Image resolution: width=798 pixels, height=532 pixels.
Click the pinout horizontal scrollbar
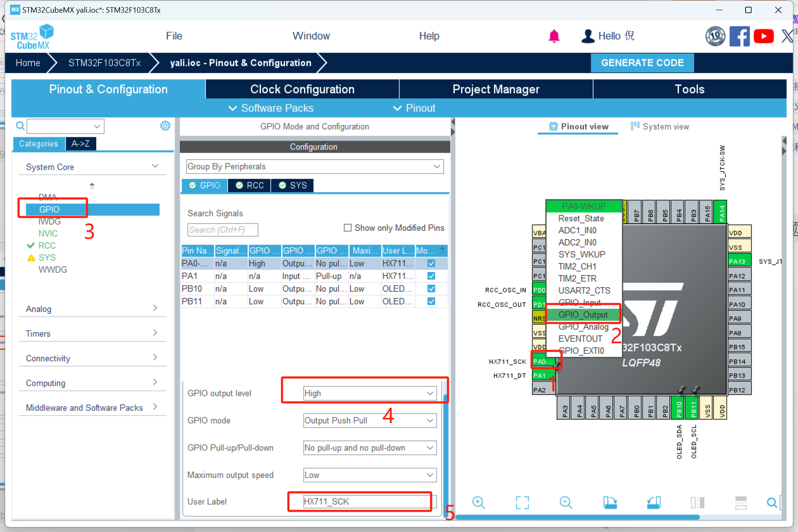[578, 517]
